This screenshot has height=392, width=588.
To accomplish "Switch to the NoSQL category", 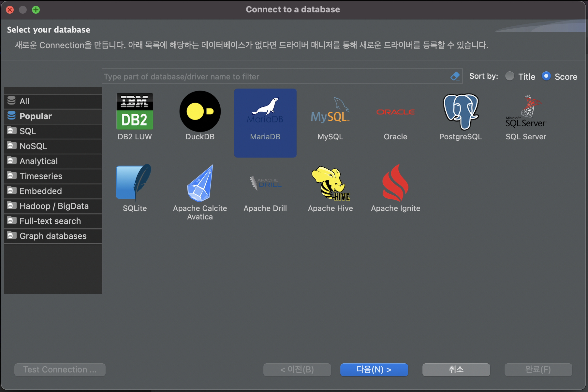I will pos(53,146).
